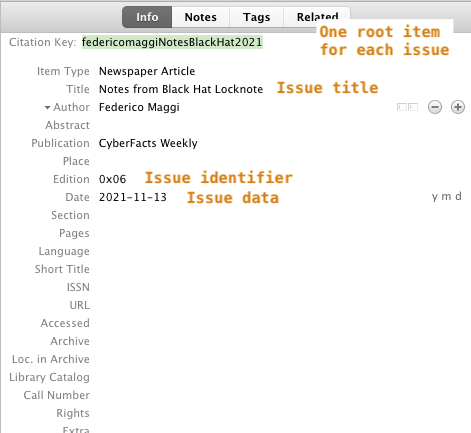This screenshot has height=433, width=471.
Task: Edit the title Notes from Black Hat Locknote
Action: pos(181,89)
